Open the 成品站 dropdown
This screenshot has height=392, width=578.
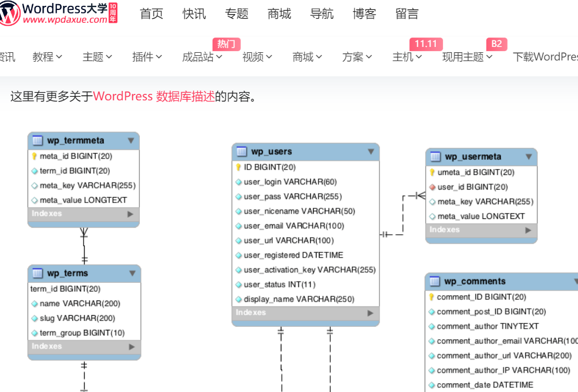pos(203,57)
